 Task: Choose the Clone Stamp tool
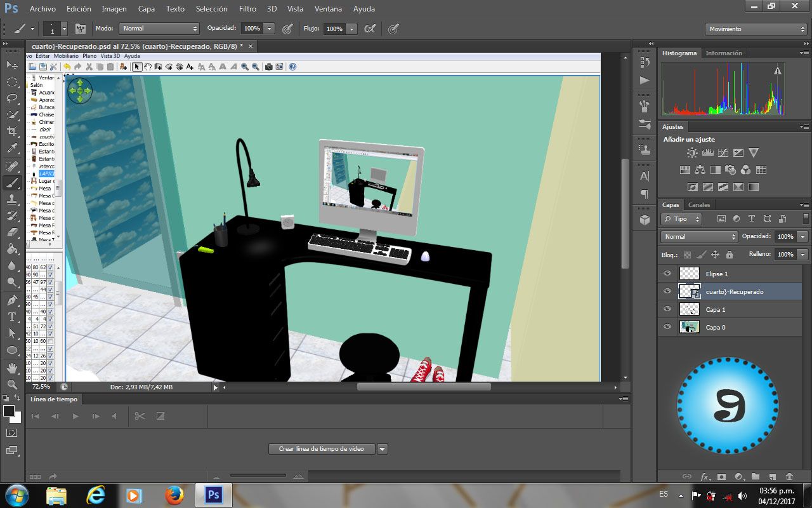[12, 199]
